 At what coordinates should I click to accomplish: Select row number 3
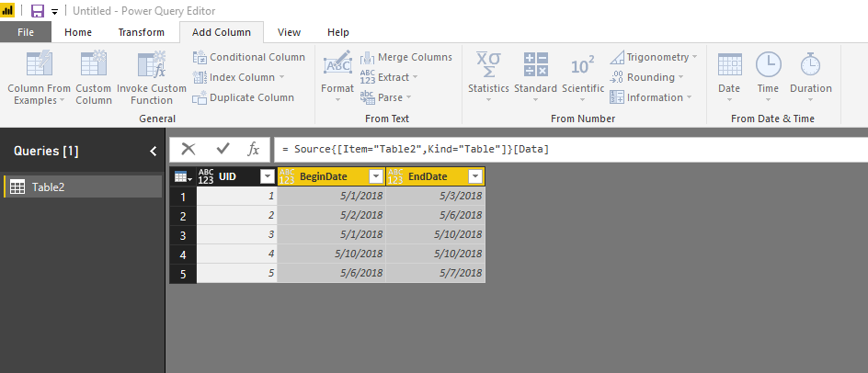(183, 234)
